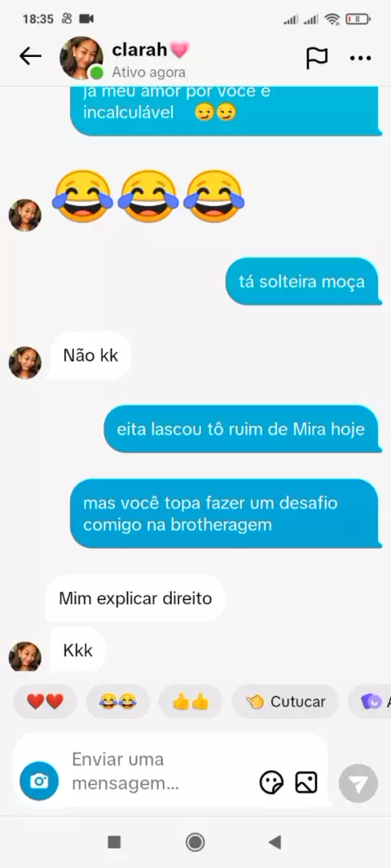Send the laughing faces quick reaction
The width and height of the screenshot is (391, 868).
point(117,701)
